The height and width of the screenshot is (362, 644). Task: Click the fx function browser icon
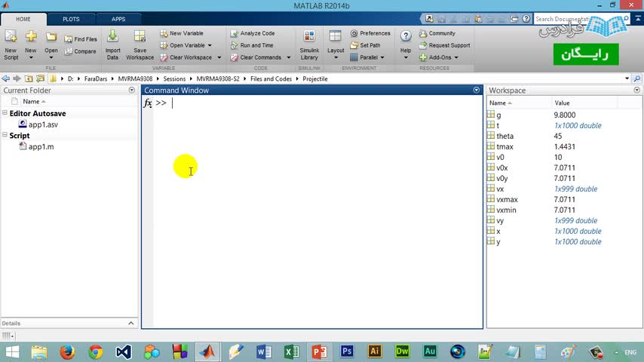tap(148, 103)
